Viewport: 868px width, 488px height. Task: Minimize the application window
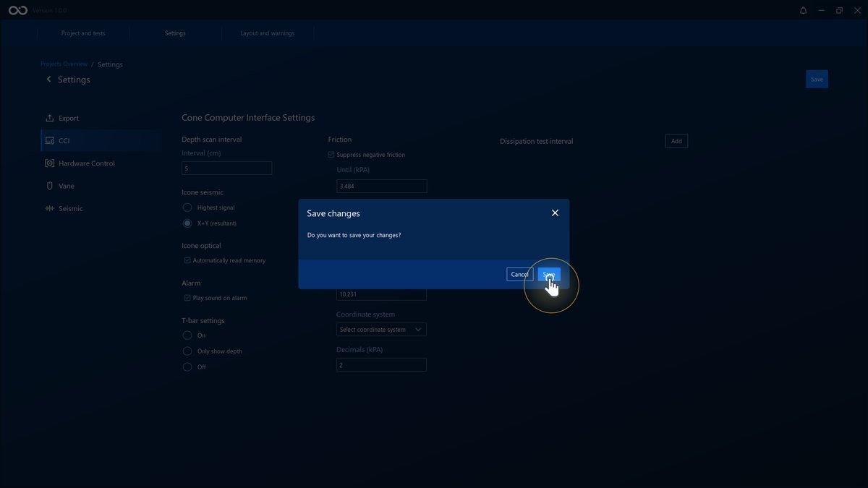click(x=821, y=11)
